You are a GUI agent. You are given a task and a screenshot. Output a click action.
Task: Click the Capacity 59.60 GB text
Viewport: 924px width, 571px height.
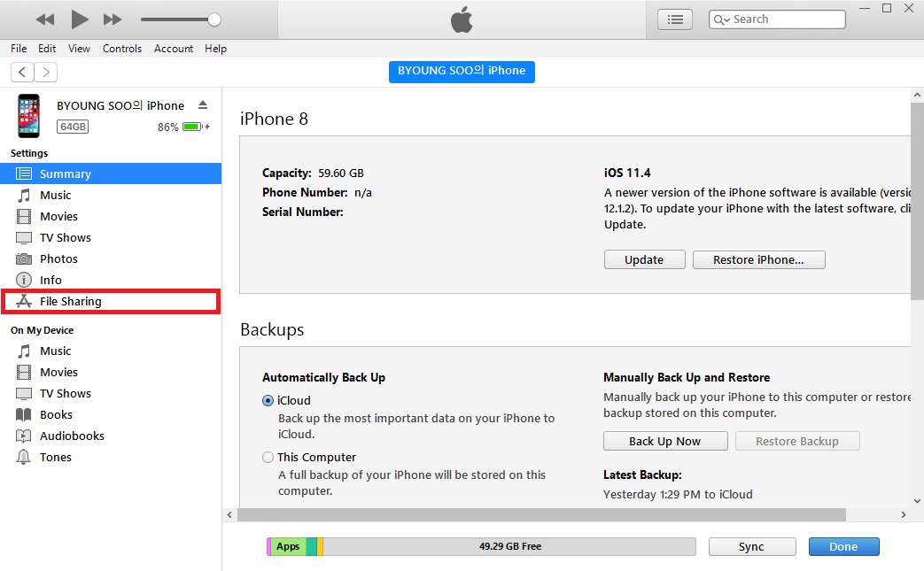click(x=313, y=173)
